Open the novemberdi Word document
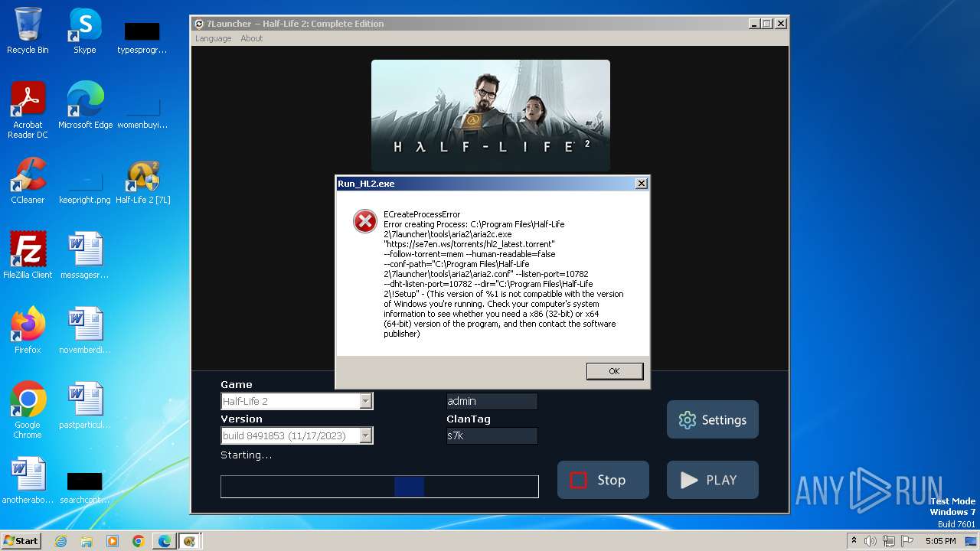The image size is (980, 551). click(84, 331)
